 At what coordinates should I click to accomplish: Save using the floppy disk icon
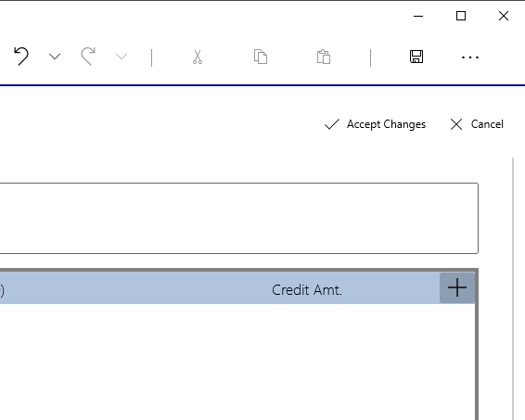416,57
